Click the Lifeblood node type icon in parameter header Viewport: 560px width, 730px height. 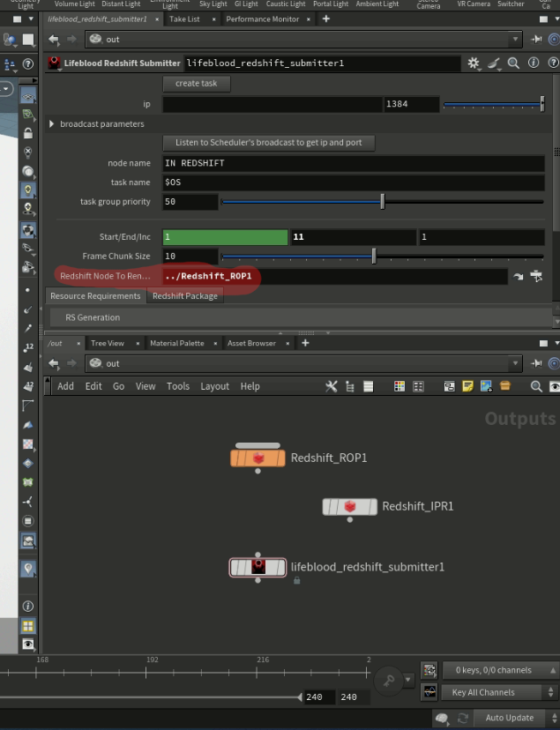tap(55, 63)
